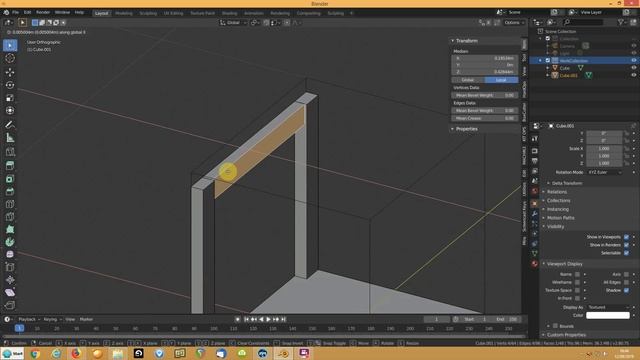Image resolution: width=640 pixels, height=360 pixels.
Task: Switch Median coordinates to Local
Action: click(x=501, y=80)
